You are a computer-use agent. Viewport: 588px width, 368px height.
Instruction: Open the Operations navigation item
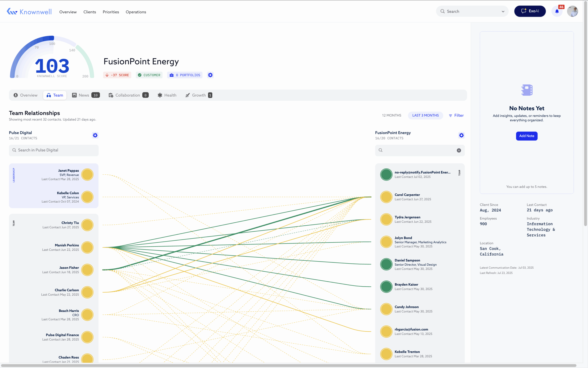coord(136,12)
